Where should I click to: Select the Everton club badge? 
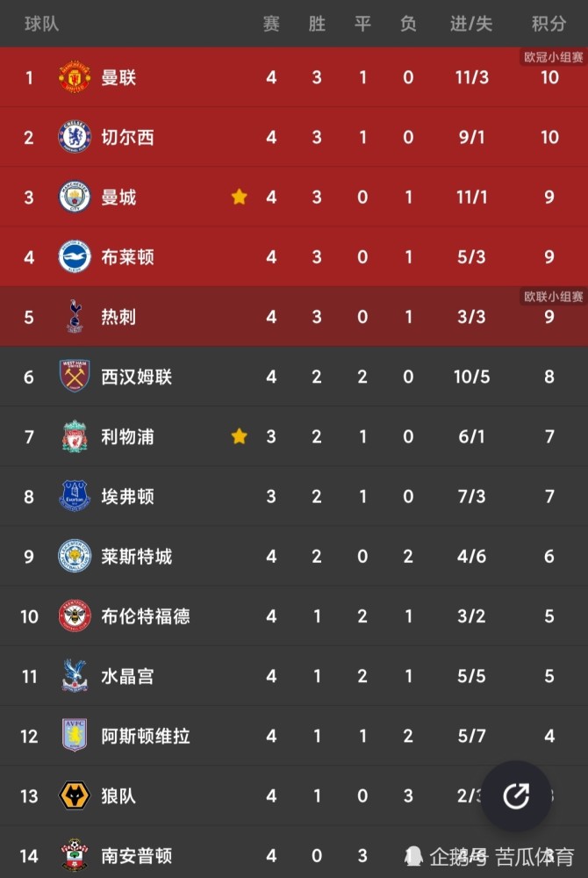(x=75, y=496)
